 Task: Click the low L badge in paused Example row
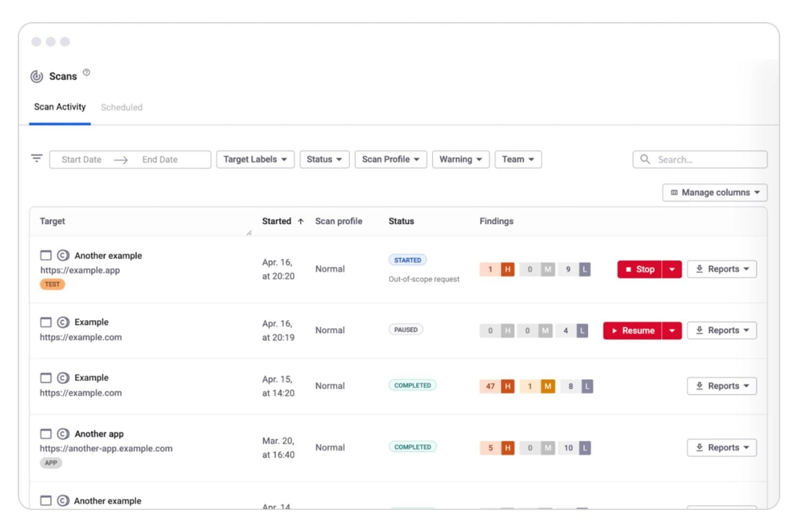pyautogui.click(x=582, y=330)
